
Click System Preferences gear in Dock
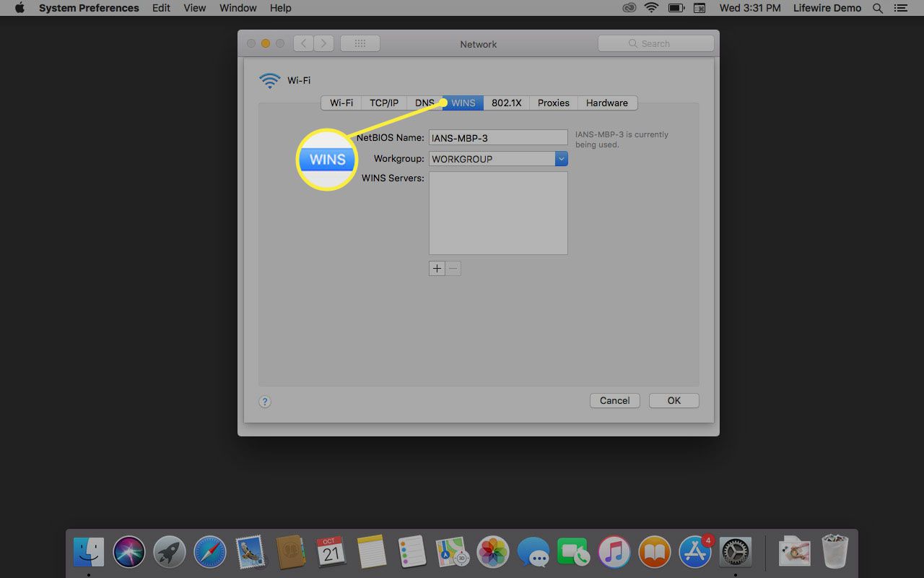pyautogui.click(x=736, y=553)
